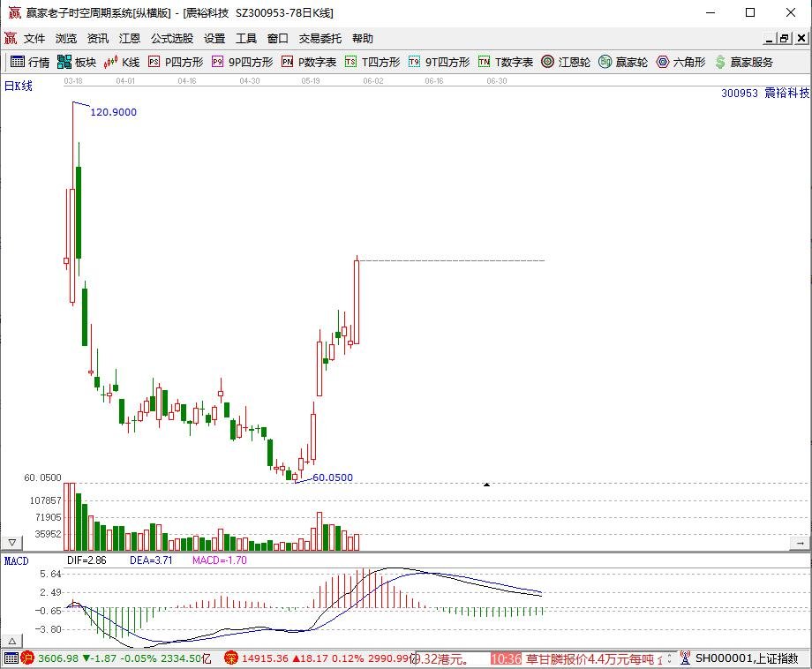Click the 日K线 period label
812x669 pixels.
point(19,86)
